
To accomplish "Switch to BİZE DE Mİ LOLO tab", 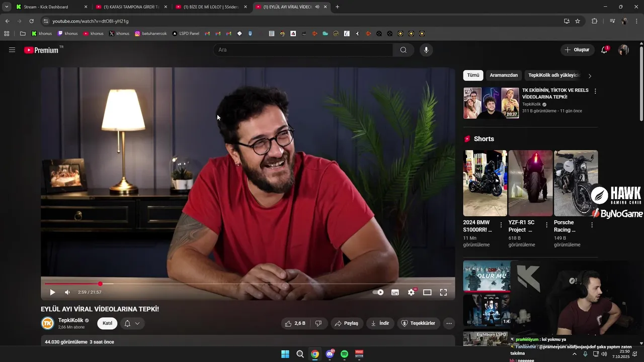I will pyautogui.click(x=211, y=7).
